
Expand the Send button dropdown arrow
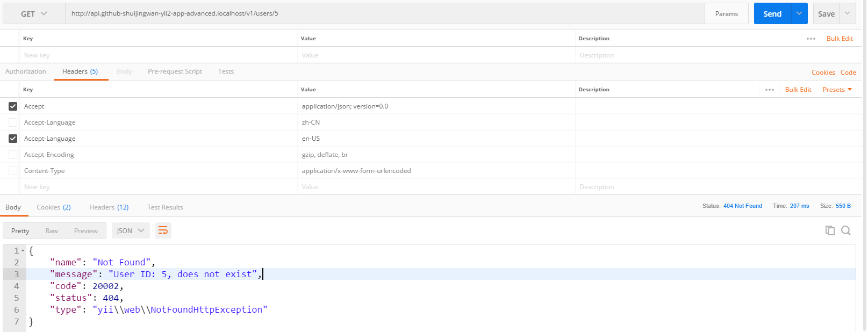[x=799, y=14]
